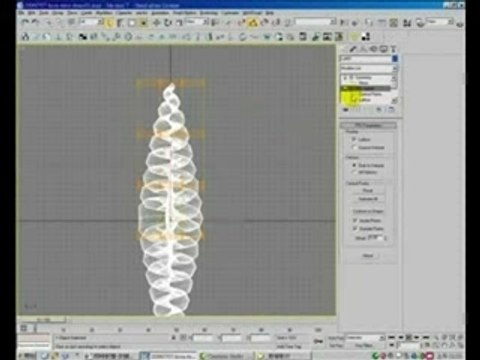480x360 pixels.
Task: Click the Animate All button
Action: (x=368, y=199)
